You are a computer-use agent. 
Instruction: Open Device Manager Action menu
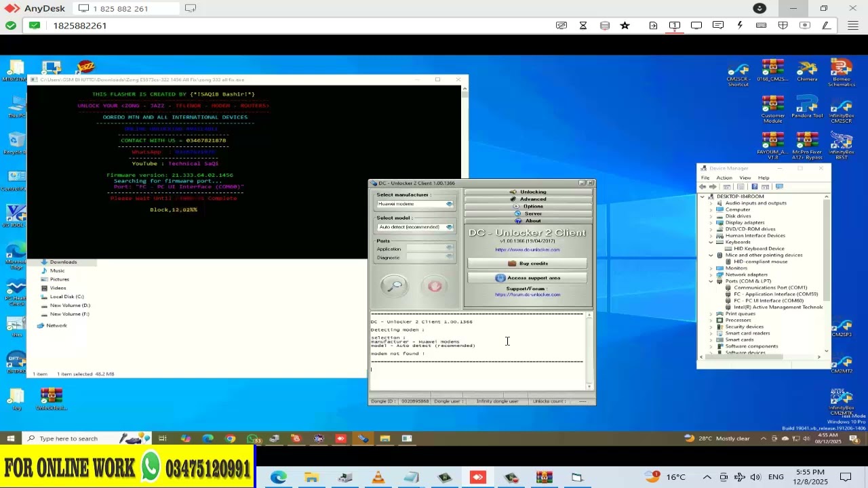[724, 178]
